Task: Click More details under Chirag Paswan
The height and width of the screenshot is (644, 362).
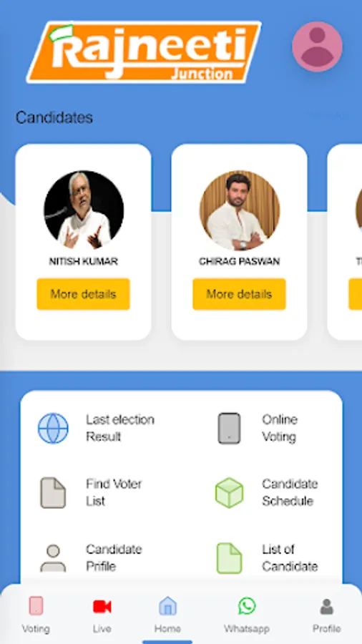Action: pos(239,294)
